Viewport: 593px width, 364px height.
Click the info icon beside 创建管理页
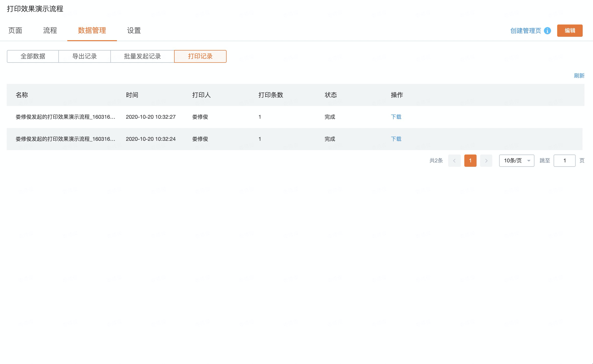pyautogui.click(x=547, y=31)
